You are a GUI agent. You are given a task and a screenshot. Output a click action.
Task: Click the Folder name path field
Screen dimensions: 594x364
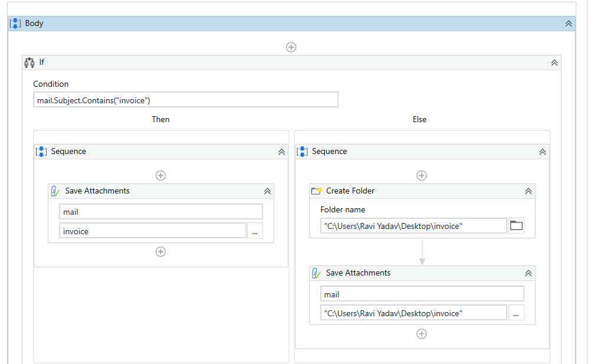413,226
